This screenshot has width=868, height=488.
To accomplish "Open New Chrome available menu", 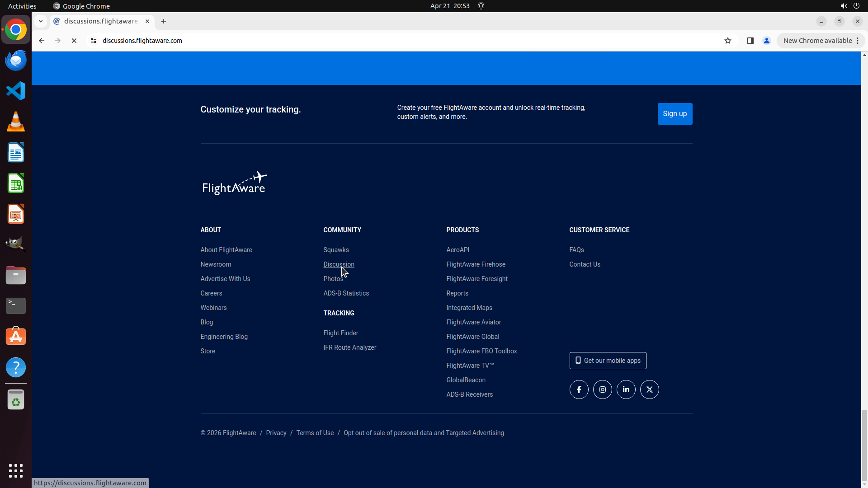I will coord(821,41).
